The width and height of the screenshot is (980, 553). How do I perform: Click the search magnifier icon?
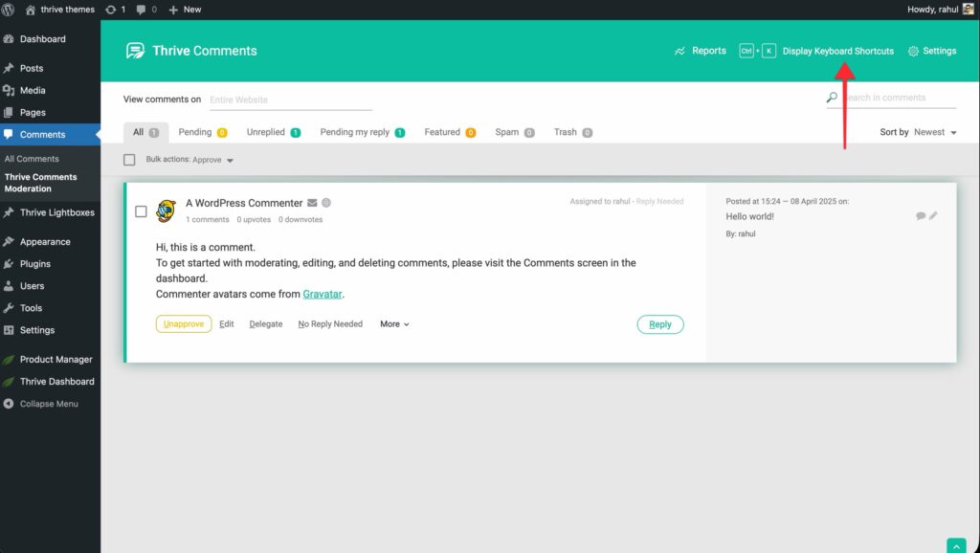(x=832, y=98)
